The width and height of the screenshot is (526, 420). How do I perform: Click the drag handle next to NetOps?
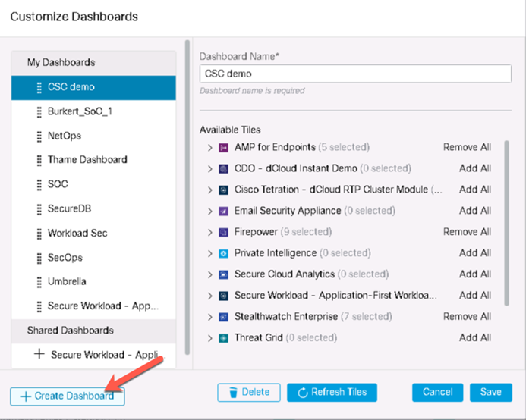pos(39,136)
